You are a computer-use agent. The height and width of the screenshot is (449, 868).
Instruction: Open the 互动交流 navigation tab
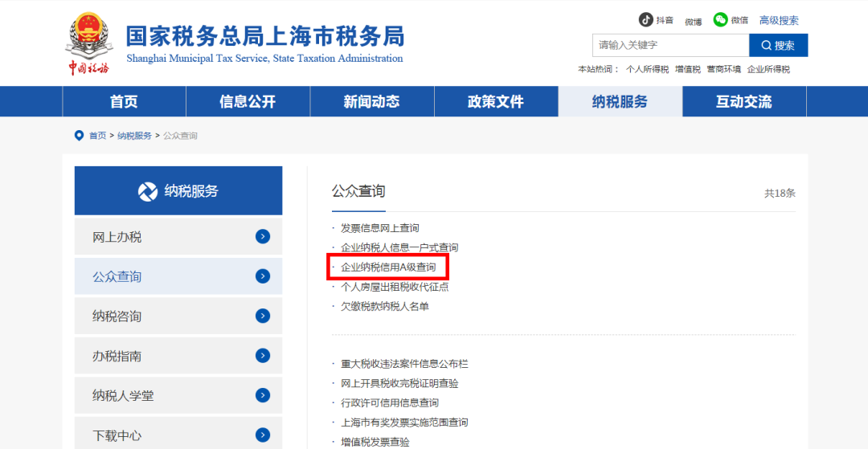tap(744, 101)
